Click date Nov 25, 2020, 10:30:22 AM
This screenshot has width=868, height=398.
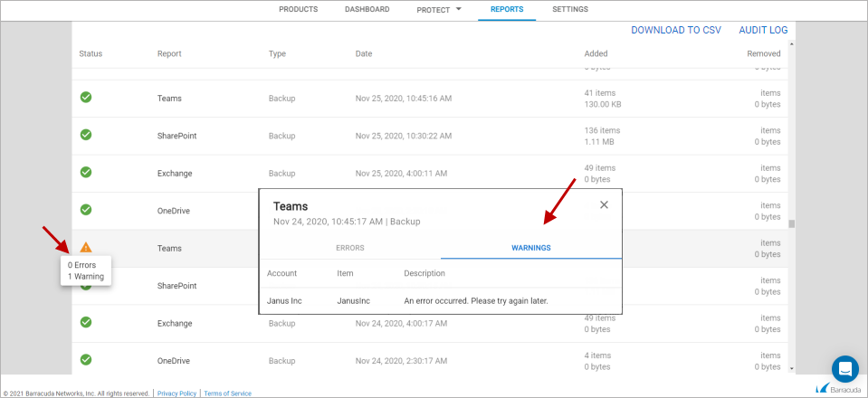[x=404, y=136]
